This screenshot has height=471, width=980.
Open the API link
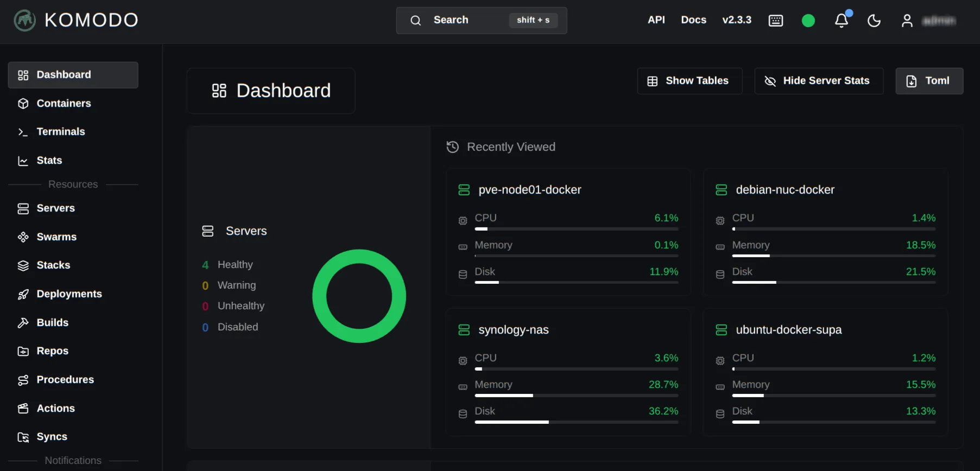tap(656, 20)
